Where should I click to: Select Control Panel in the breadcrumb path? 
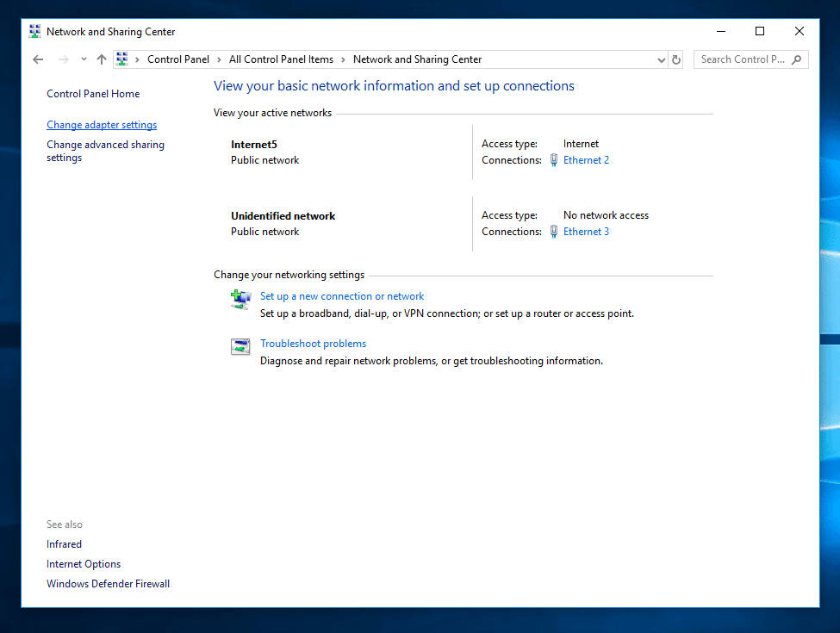pyautogui.click(x=178, y=59)
